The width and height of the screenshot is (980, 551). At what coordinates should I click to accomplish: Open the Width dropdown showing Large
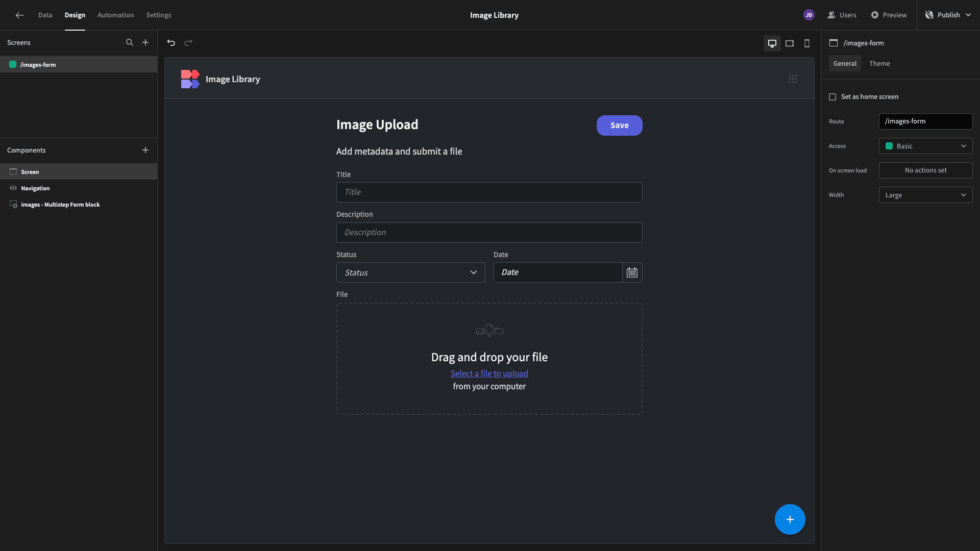point(925,195)
